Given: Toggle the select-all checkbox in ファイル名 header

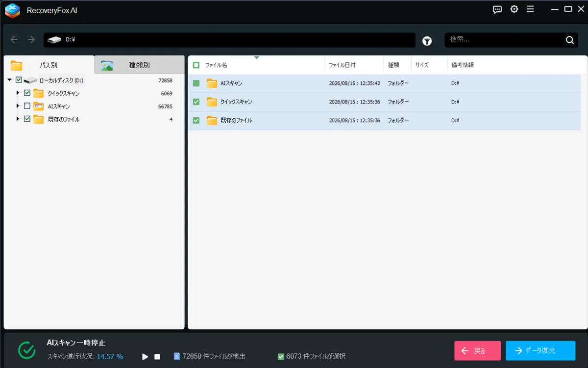Looking at the screenshot, I should click(x=196, y=65).
